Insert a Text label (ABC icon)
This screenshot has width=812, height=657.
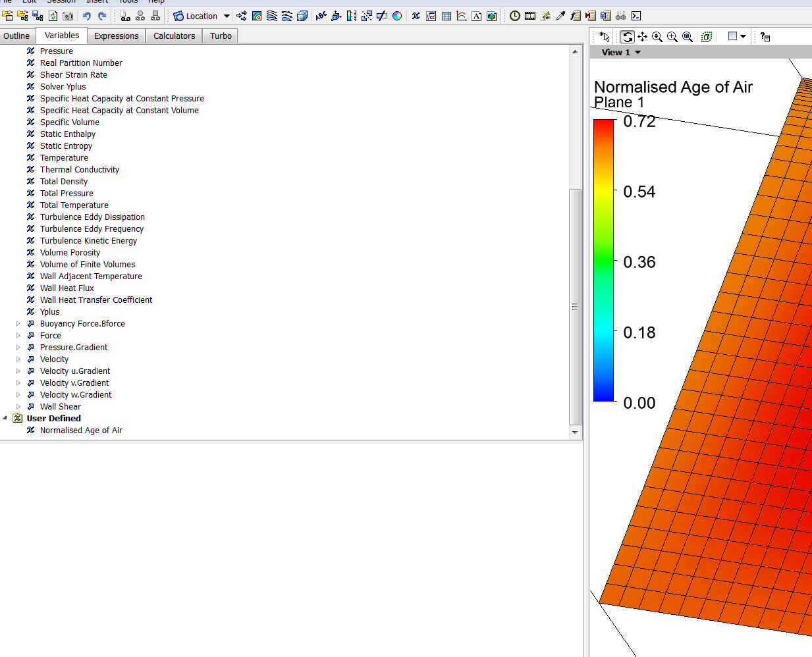click(321, 16)
